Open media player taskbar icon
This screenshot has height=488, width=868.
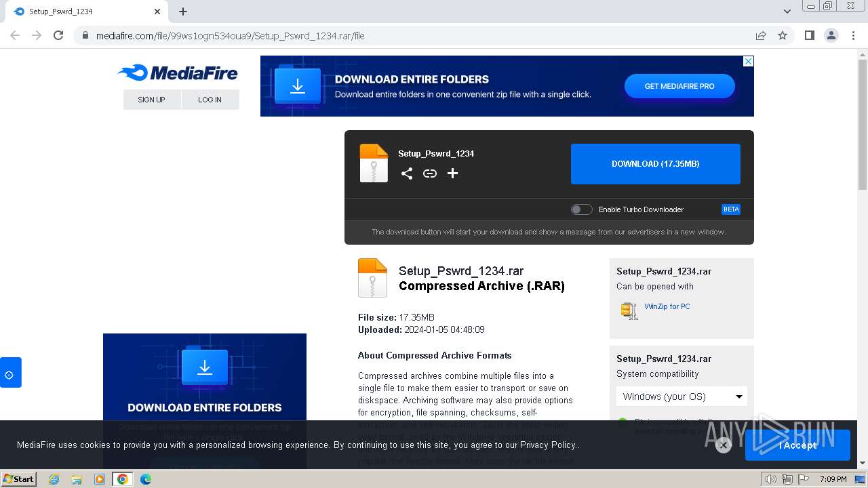(x=100, y=479)
